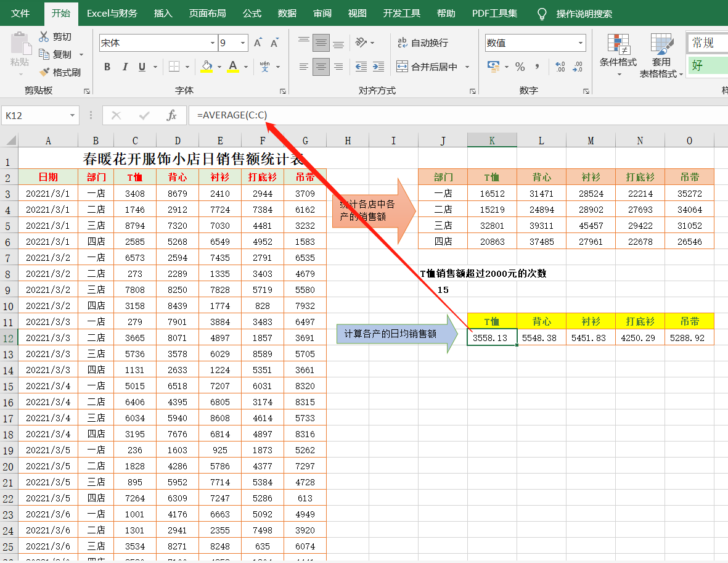Open the Name Box dropdown beside K12
The image size is (728, 563).
(x=73, y=115)
